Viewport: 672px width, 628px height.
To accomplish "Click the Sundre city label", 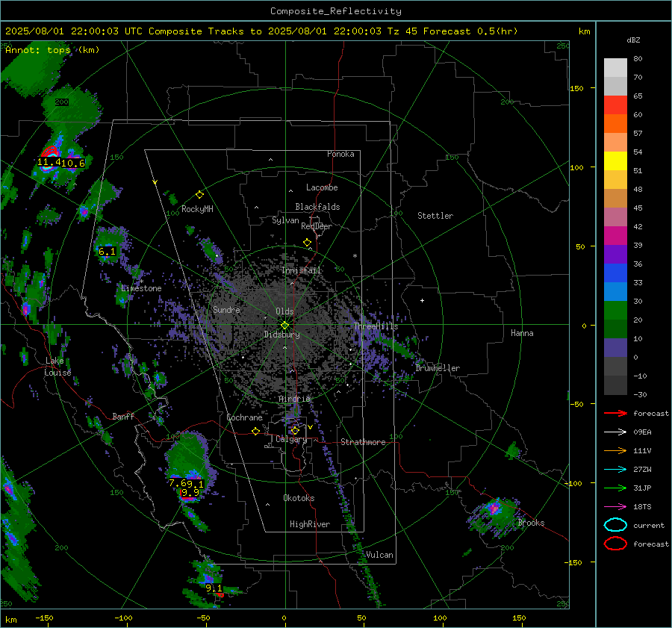I will pyautogui.click(x=226, y=310).
